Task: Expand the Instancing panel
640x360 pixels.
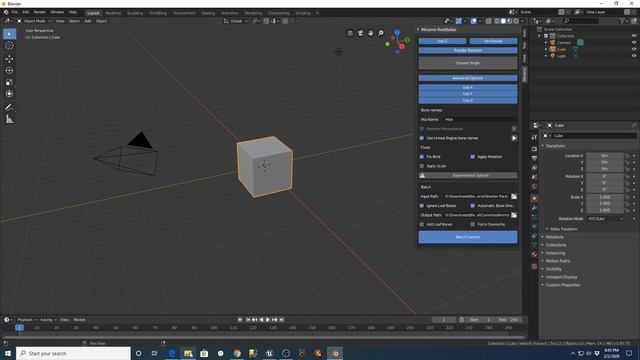Action: [x=555, y=253]
